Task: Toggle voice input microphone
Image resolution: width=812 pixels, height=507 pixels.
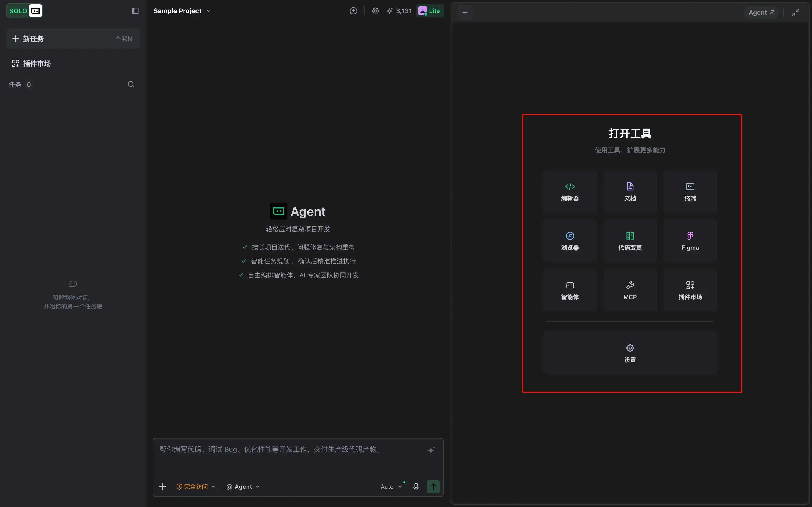Action: click(416, 487)
